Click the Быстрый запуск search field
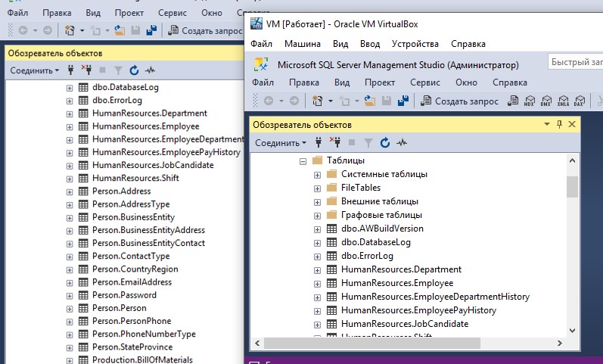Viewport: 603px width, 364px height. (x=576, y=61)
